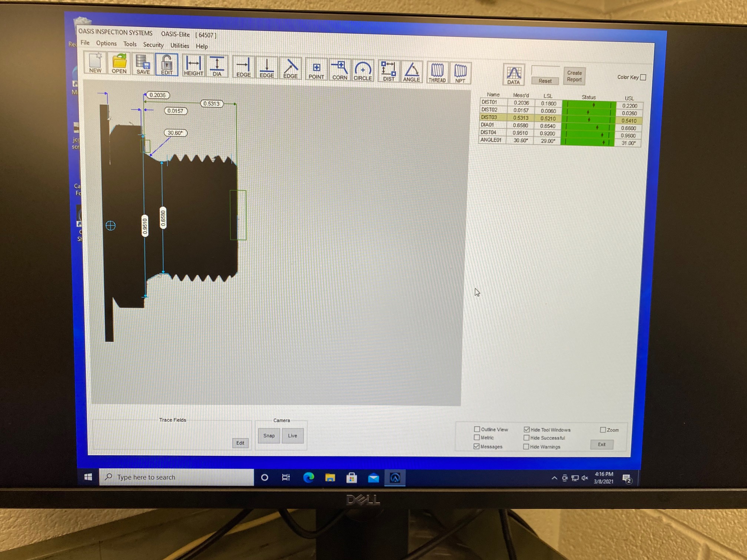
Task: Open the DATA statistics view
Action: click(x=513, y=74)
